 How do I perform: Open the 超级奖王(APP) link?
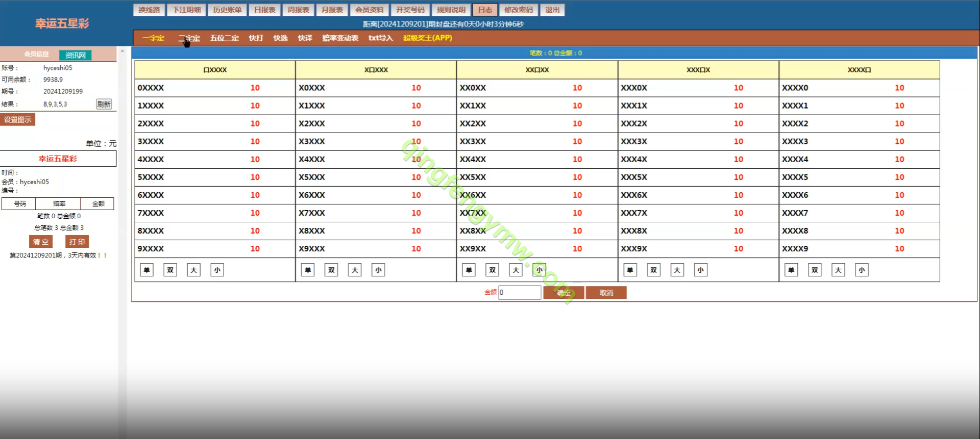click(x=427, y=38)
